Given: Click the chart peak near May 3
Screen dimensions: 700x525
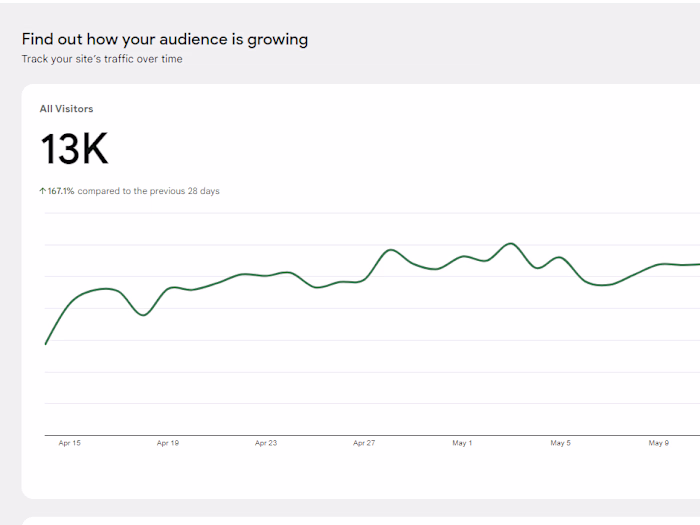Looking at the screenshot, I should (511, 244).
